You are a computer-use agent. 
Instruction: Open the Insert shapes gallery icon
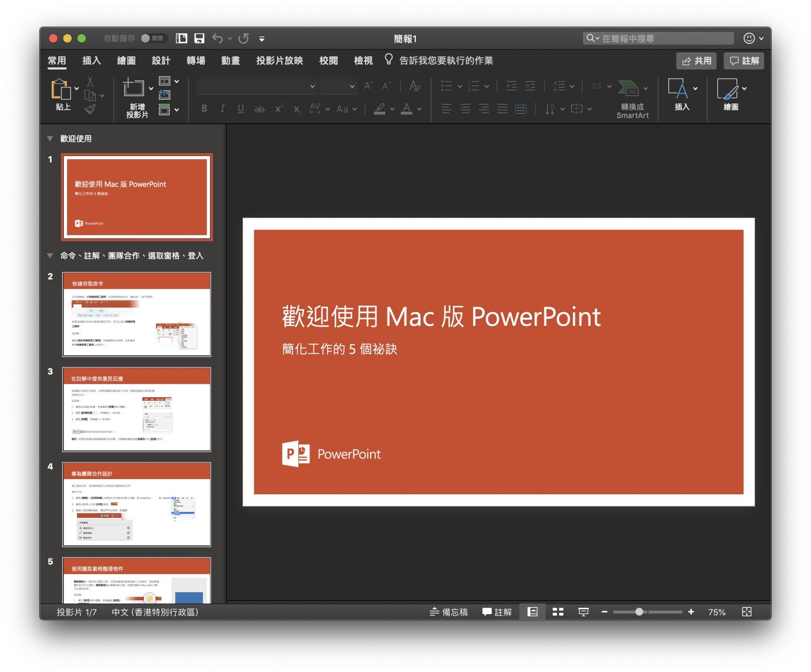(x=678, y=88)
